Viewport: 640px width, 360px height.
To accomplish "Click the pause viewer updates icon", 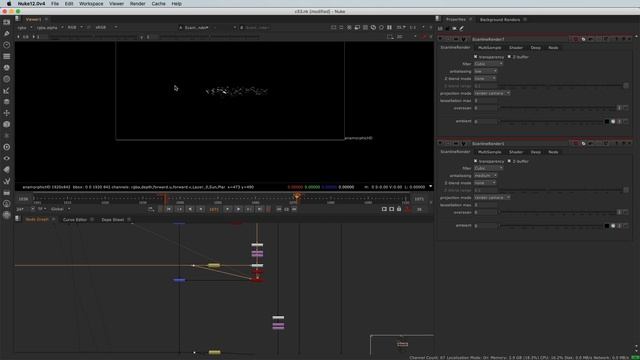I will pos(389,27).
